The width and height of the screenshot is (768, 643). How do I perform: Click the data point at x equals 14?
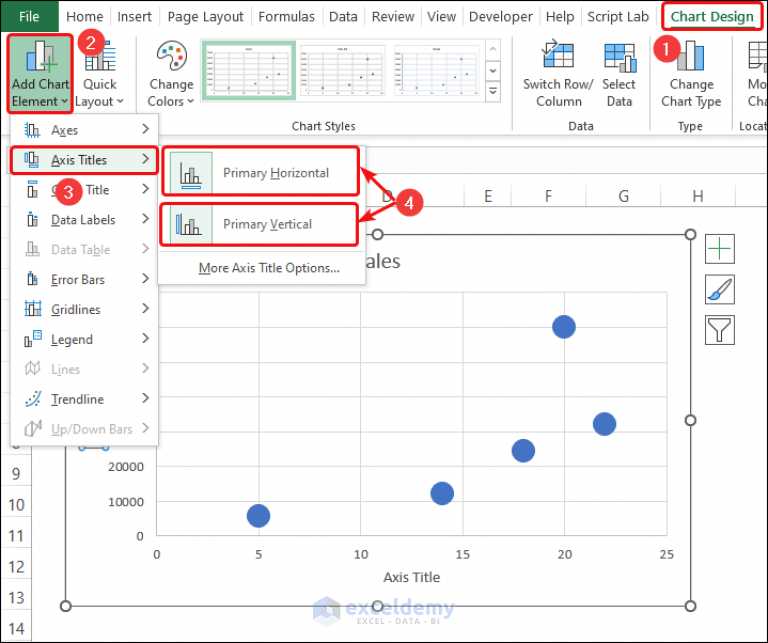click(442, 493)
